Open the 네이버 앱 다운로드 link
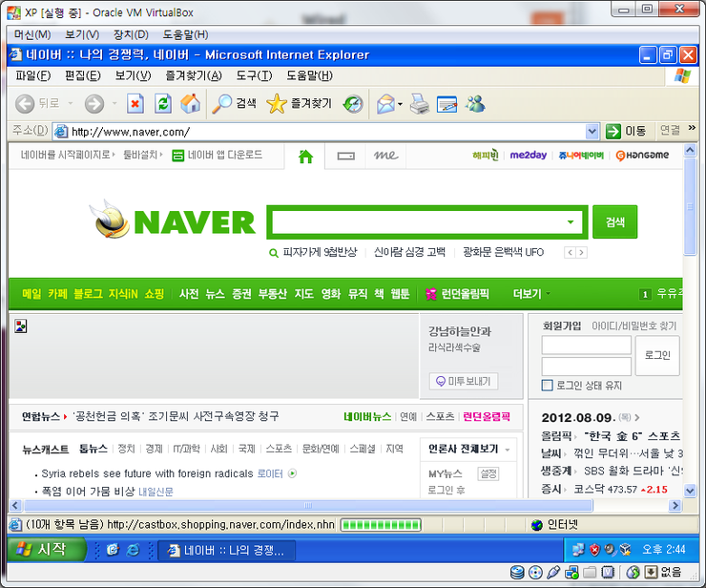The image size is (706, 588). point(217,155)
